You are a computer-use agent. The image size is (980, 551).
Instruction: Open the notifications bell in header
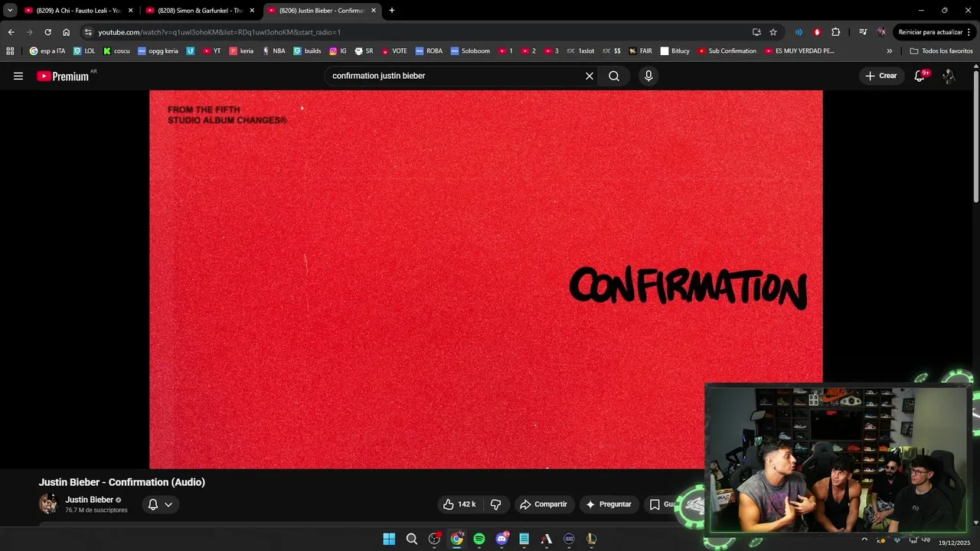tap(920, 76)
